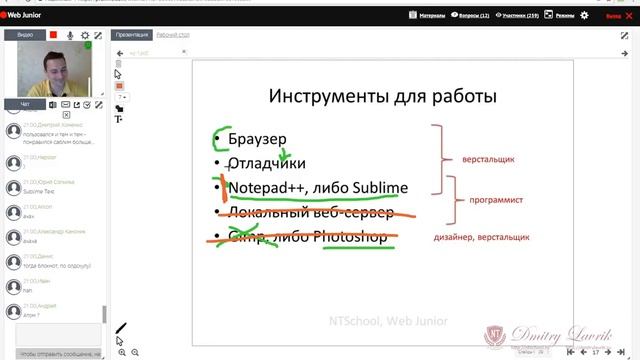The width and height of the screenshot is (640, 360).
Task: Open the line thickness dropdown showing 7
Action: (x=122, y=97)
